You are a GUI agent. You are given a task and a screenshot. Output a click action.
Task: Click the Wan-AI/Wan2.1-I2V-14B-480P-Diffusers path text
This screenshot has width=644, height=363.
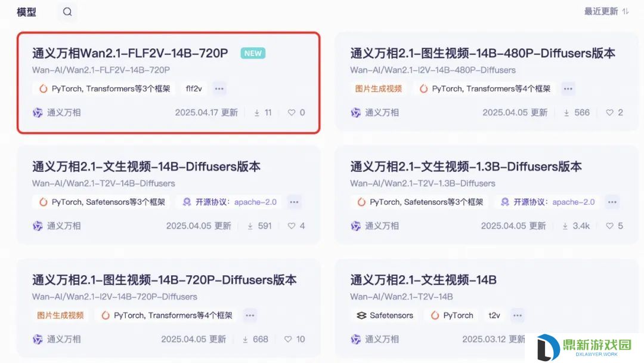[x=433, y=70]
